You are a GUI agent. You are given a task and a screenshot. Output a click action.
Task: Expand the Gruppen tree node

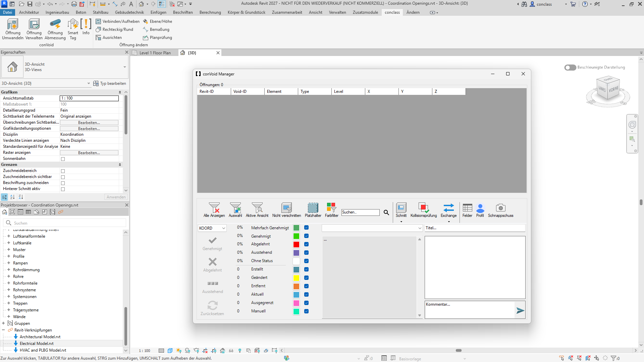[x=3, y=323]
